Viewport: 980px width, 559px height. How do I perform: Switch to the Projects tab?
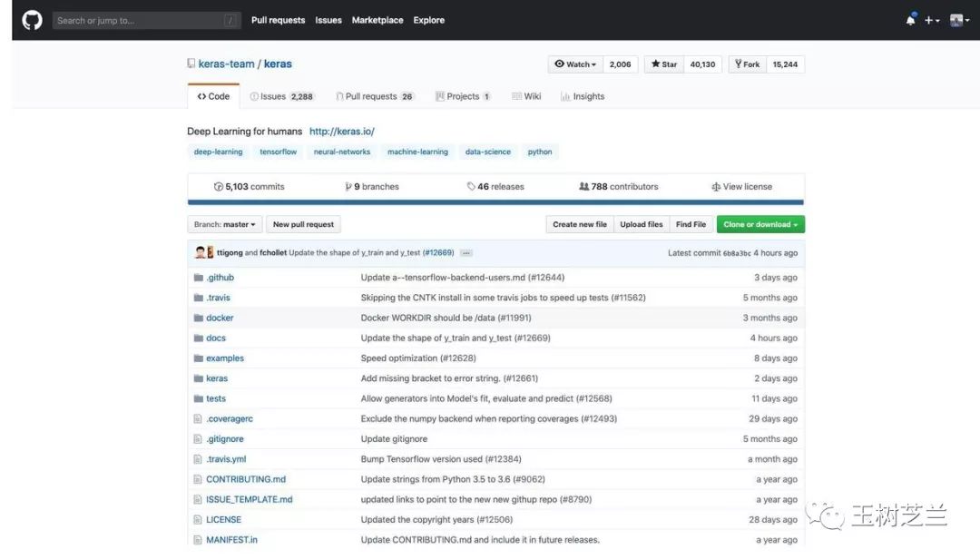tap(463, 96)
